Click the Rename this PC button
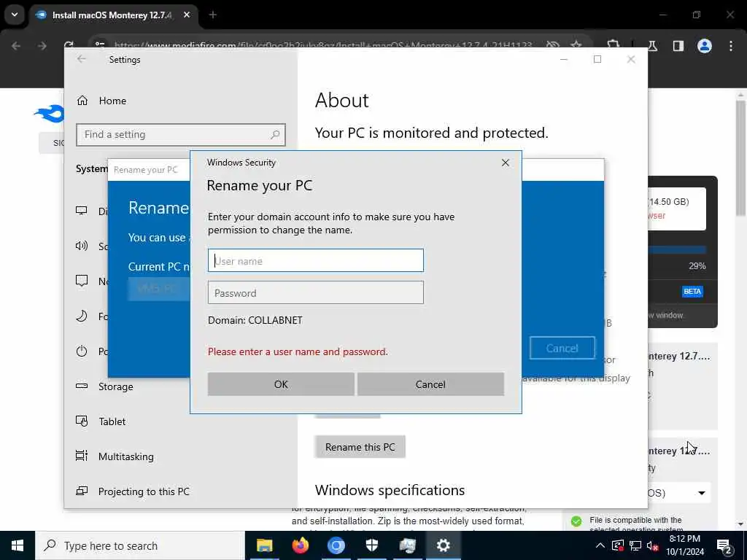 (x=360, y=447)
